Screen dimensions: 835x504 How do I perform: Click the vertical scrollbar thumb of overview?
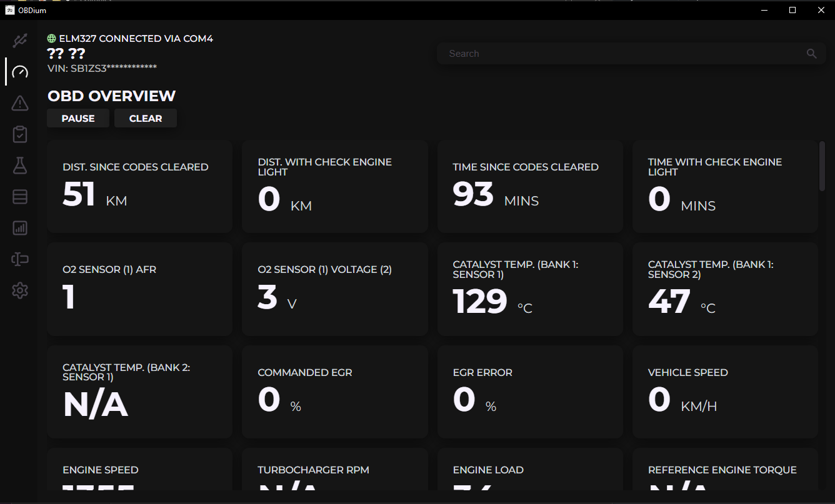[x=822, y=166]
